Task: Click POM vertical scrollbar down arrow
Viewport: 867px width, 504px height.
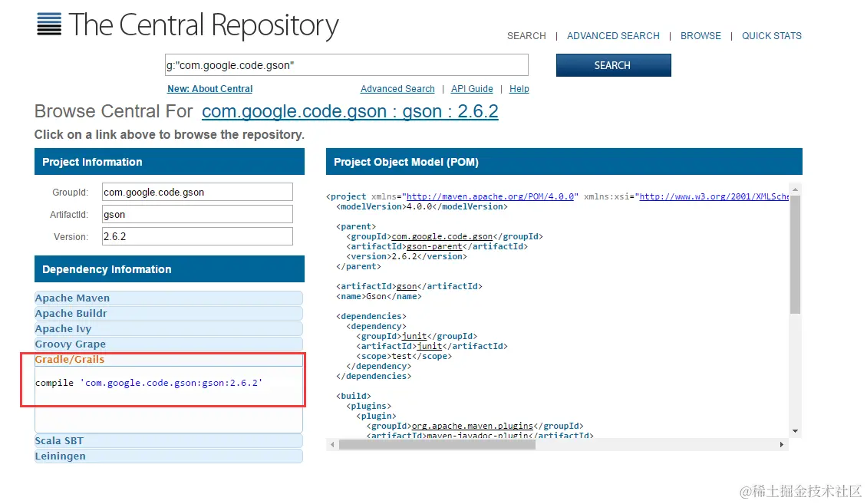Action: coord(795,431)
